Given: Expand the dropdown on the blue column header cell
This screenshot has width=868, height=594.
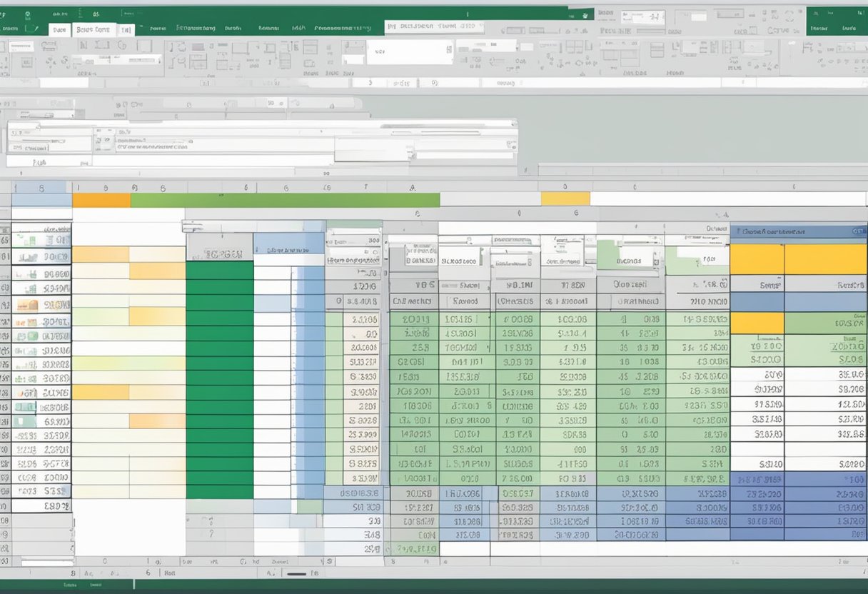Looking at the screenshot, I should 855,231.
